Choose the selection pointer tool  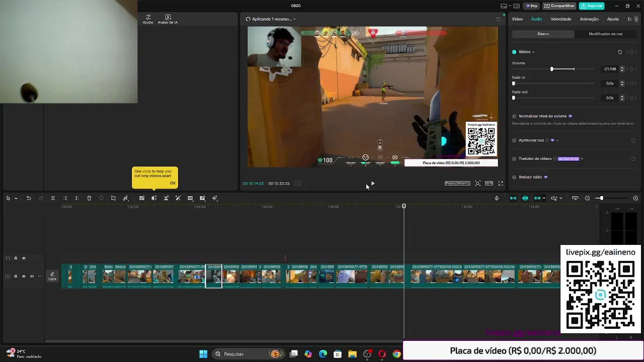(8, 198)
